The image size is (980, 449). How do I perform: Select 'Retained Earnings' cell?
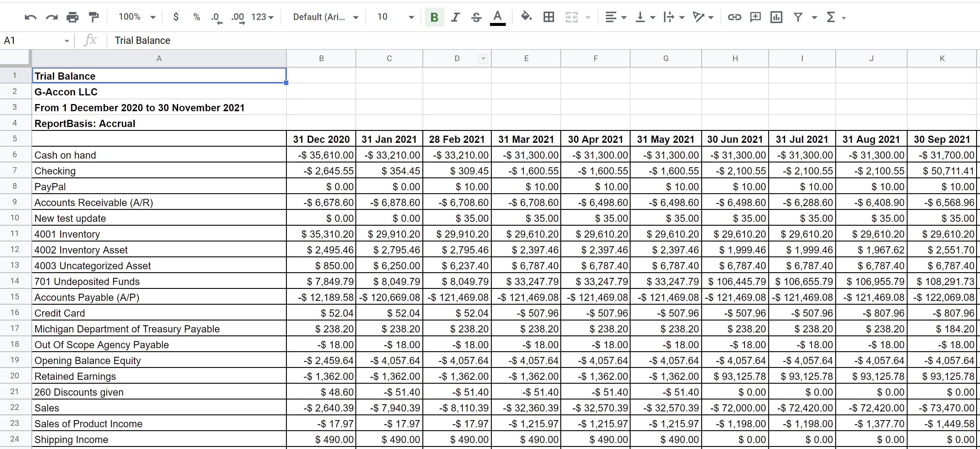(159, 376)
